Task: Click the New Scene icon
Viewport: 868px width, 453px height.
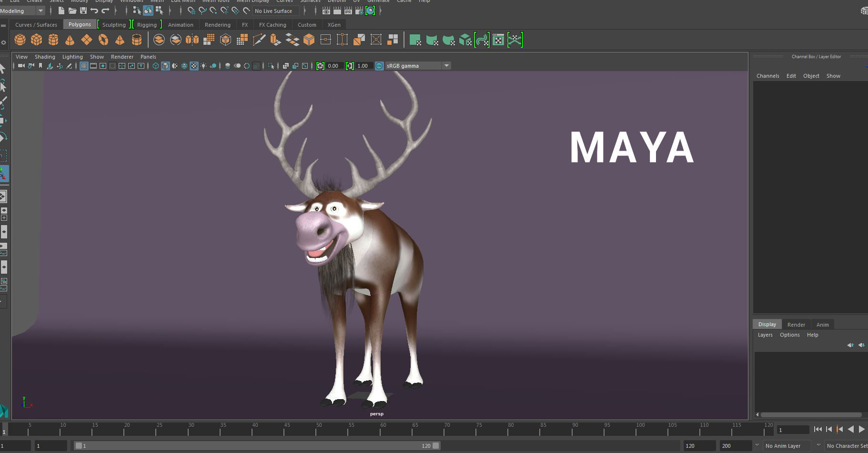Action: (x=61, y=10)
